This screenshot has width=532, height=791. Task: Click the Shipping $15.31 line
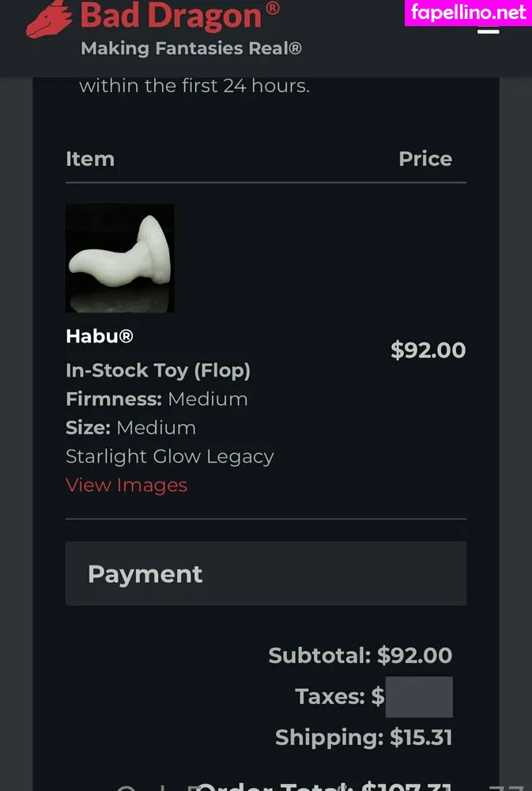pyautogui.click(x=364, y=738)
